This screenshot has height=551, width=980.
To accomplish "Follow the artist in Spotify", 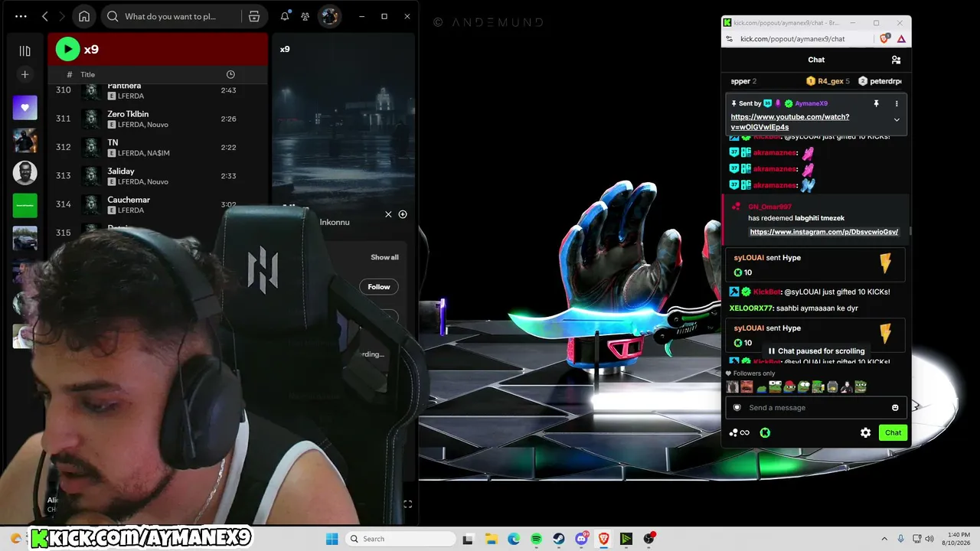I will pyautogui.click(x=379, y=287).
